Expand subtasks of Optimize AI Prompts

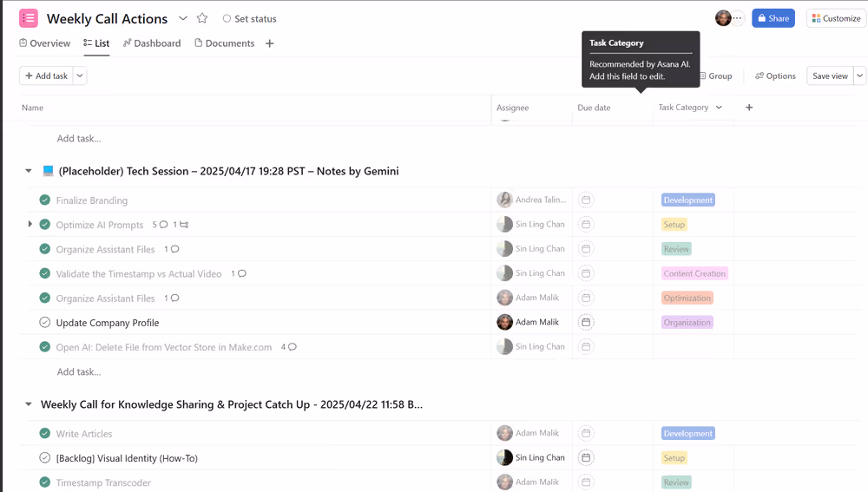(x=30, y=224)
